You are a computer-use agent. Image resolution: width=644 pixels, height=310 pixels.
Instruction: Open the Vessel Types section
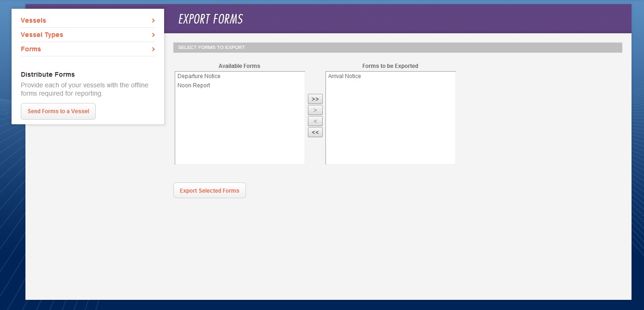click(x=42, y=35)
